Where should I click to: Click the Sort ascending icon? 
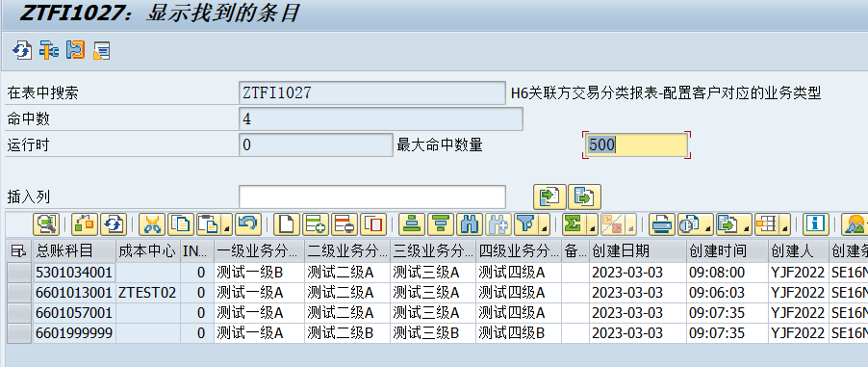[x=412, y=224]
